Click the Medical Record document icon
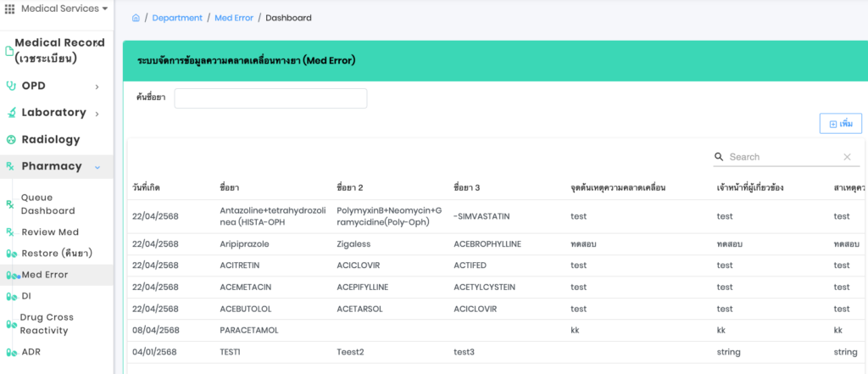The width and height of the screenshot is (868, 374). point(9,51)
